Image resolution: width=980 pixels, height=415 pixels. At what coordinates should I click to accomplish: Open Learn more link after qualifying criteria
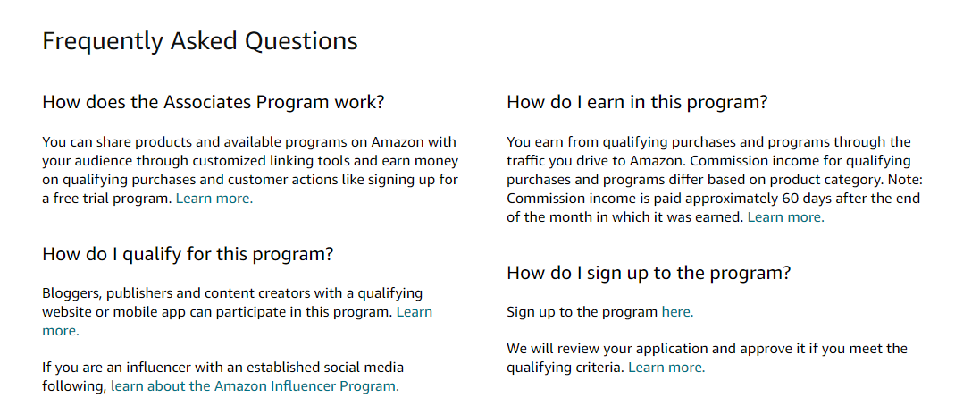[666, 368]
